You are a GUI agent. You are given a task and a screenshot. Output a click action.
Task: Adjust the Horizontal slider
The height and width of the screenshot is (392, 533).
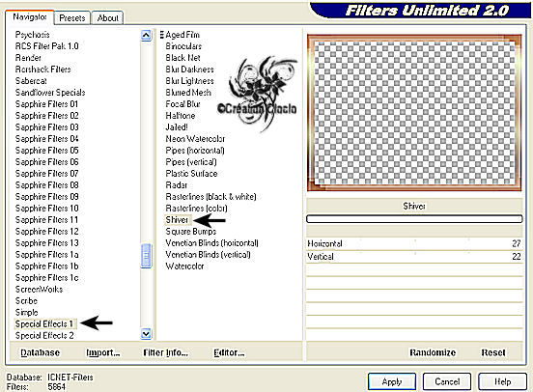click(414, 243)
